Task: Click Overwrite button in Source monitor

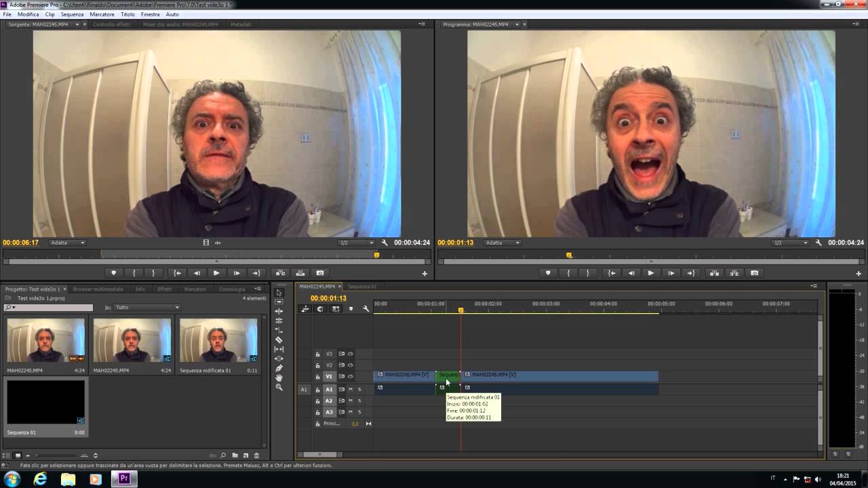Action: point(300,273)
